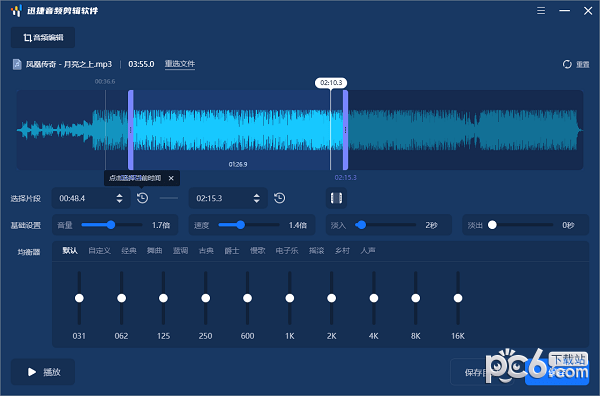
Task: Click the clock icon beside end time 02:15.3
Action: click(x=279, y=198)
